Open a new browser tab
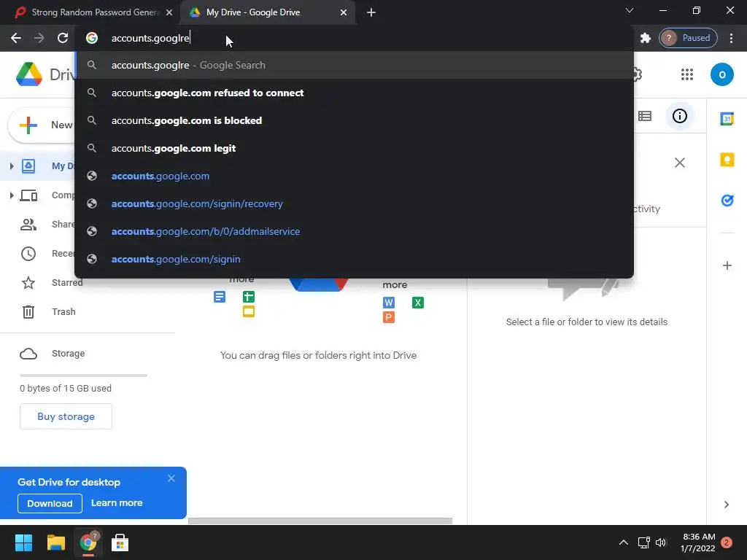 click(371, 12)
